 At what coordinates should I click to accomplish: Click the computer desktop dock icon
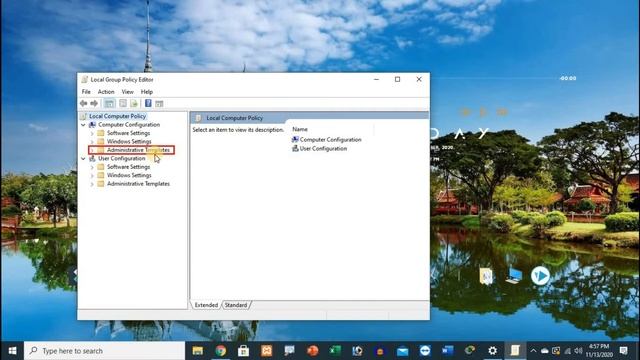513,276
